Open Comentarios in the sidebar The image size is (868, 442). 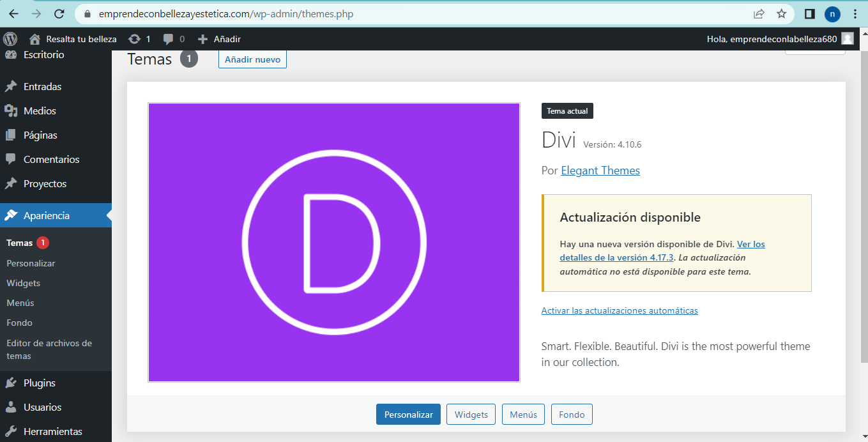[56, 159]
